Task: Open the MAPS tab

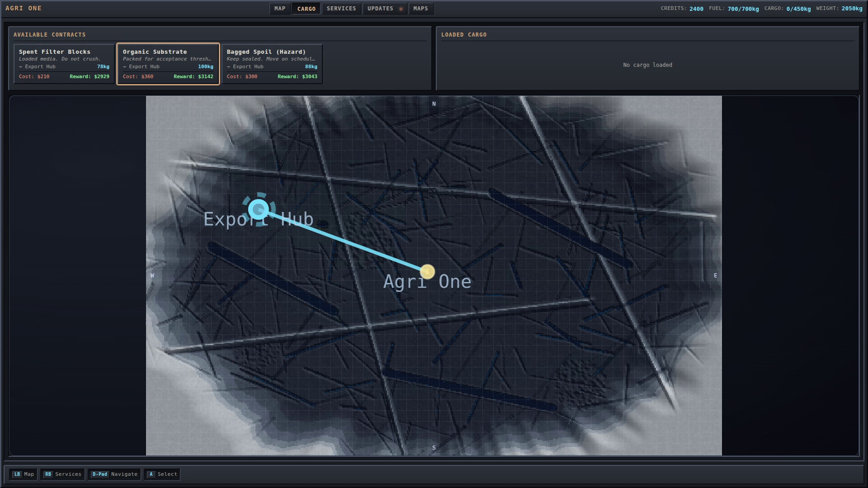Action: (420, 8)
